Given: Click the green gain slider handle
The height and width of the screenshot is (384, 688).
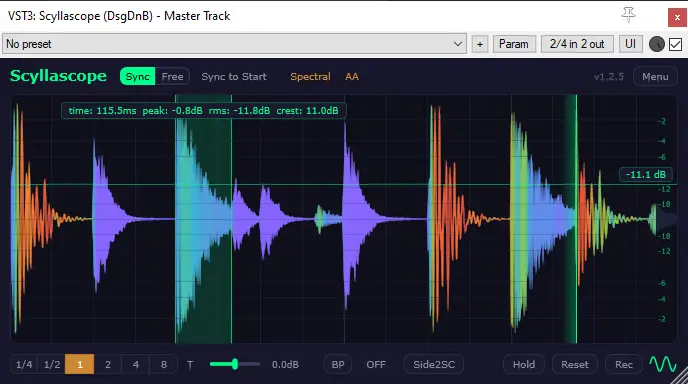Looking at the screenshot, I should coord(235,364).
